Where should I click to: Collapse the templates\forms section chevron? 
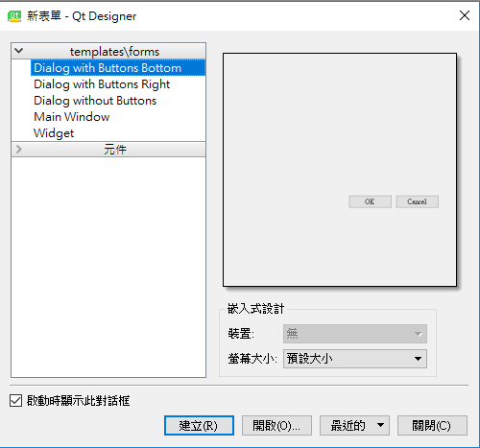[x=19, y=51]
